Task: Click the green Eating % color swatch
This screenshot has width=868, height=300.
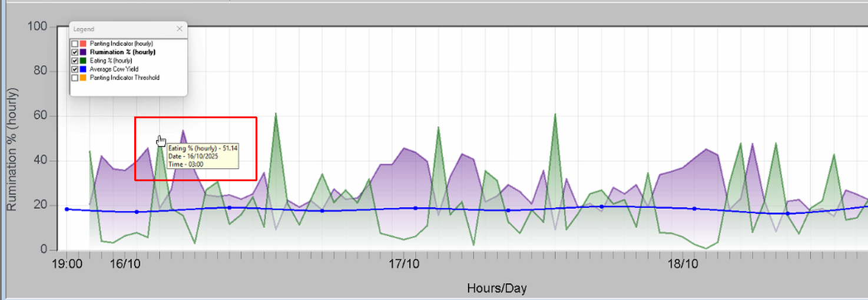Action: [83, 61]
